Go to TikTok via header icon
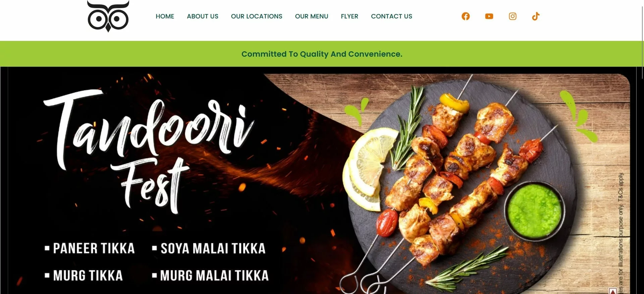The width and height of the screenshot is (644, 294). click(536, 16)
